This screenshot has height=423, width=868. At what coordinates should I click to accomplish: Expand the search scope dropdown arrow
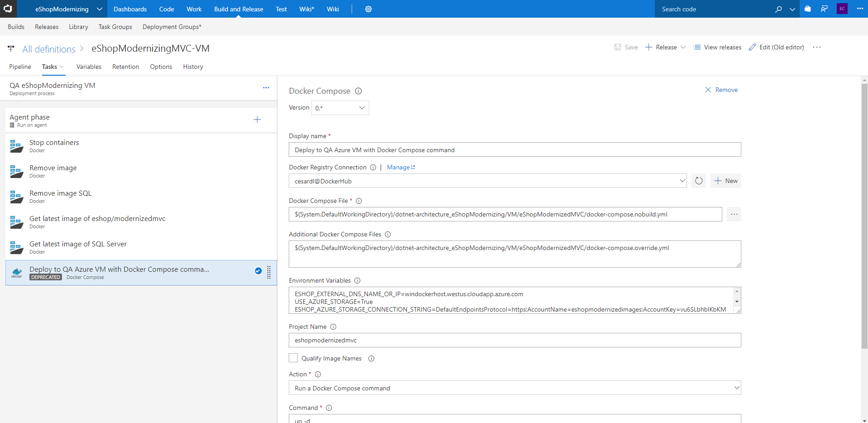click(x=792, y=9)
